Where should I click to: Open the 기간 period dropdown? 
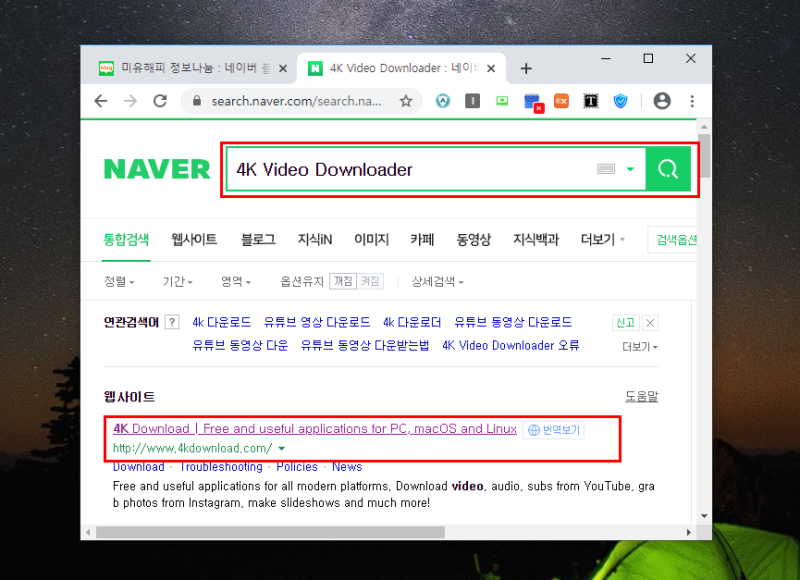(x=178, y=282)
